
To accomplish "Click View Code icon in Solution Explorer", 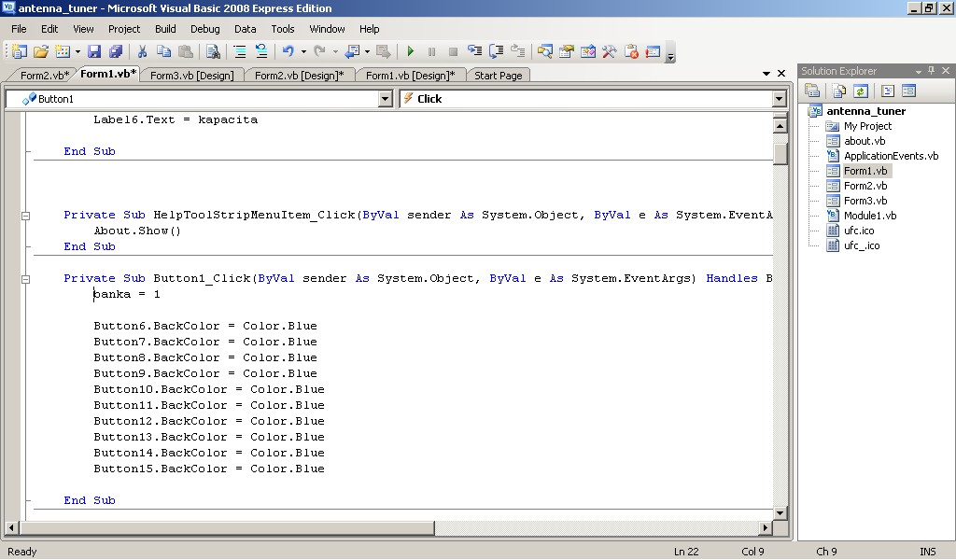I will tap(887, 91).
